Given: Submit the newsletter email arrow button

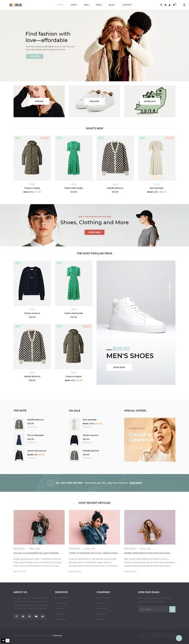Looking at the screenshot, I should coord(172,609).
